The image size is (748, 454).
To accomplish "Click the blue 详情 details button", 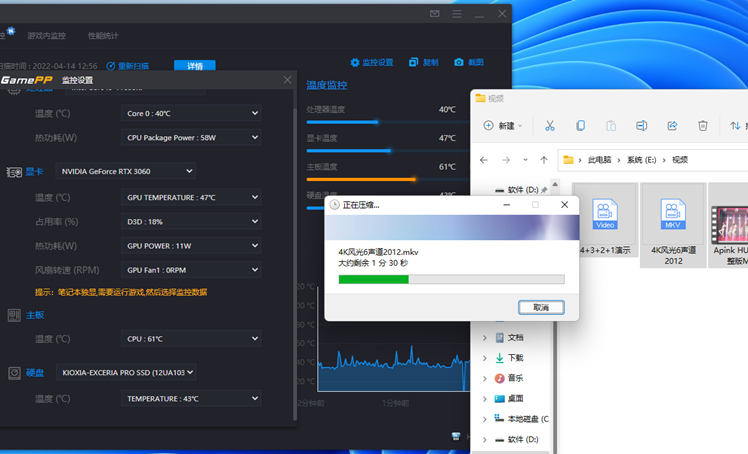I will click(x=195, y=65).
